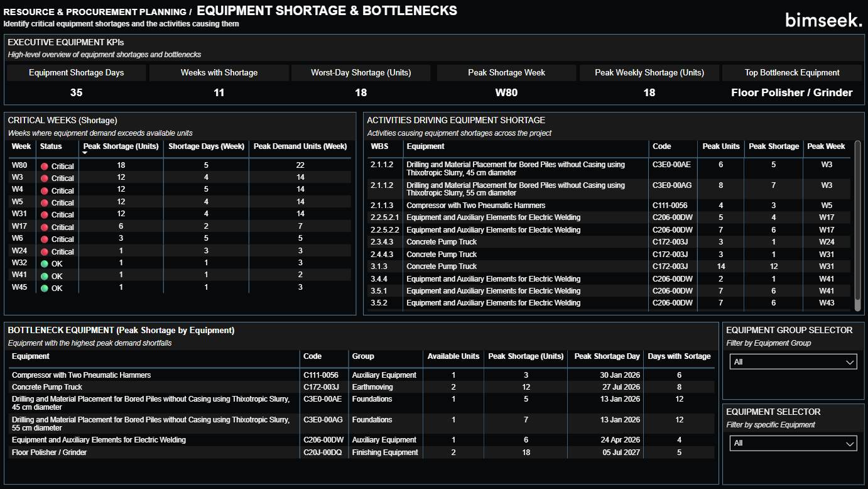Click the Equipment Group Selector chevron icon
The width and height of the screenshot is (868, 489).
849,361
